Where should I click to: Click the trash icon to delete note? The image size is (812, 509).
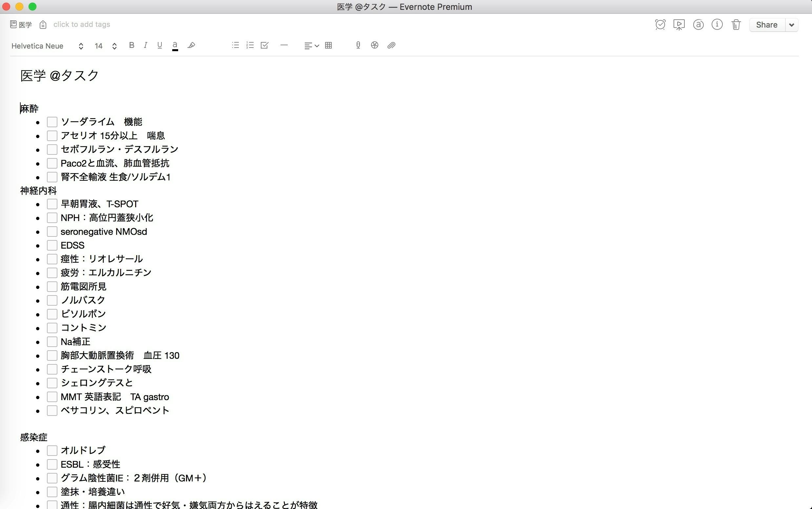[736, 25]
